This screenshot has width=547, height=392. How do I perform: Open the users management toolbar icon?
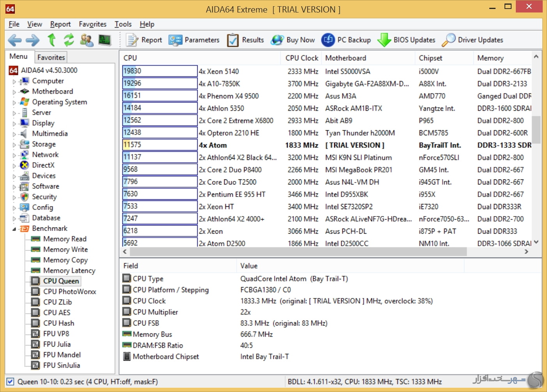click(x=87, y=40)
